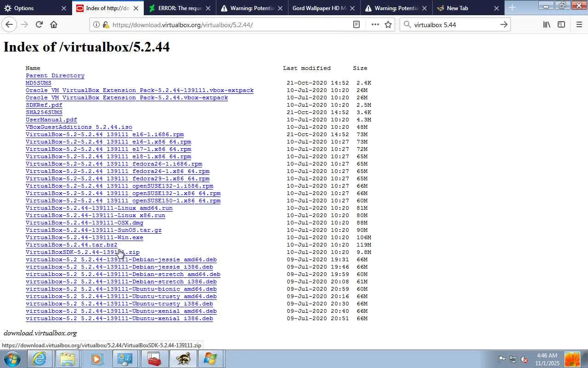Image resolution: width=588 pixels, height=368 pixels.
Task: Open the SDKRef.pdf link
Action: [x=44, y=105]
